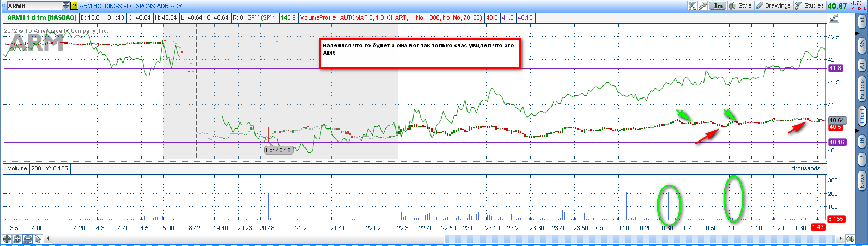Click the 42.5 price axis label
Viewport: 868px width, 246px height.
click(834, 37)
